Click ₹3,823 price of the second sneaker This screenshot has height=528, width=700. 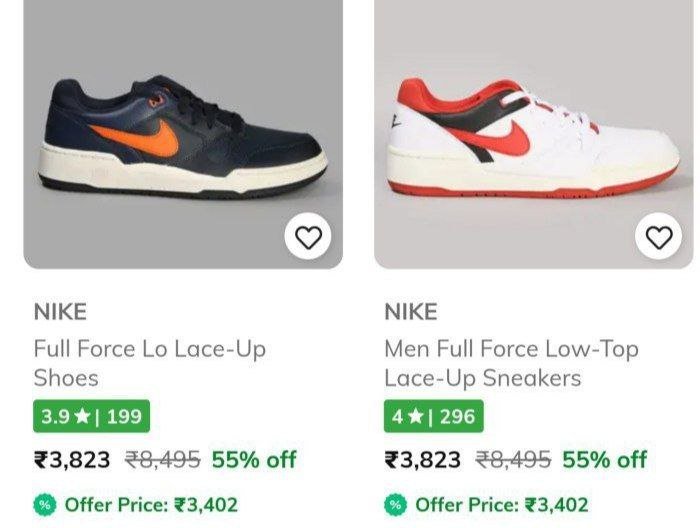click(423, 460)
